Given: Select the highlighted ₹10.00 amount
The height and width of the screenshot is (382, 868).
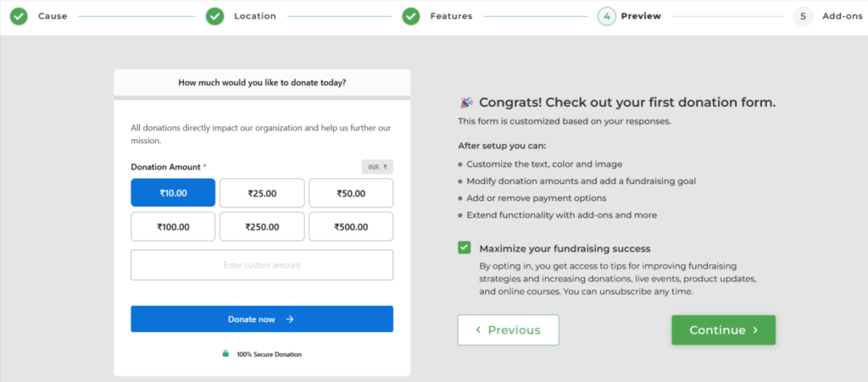Looking at the screenshot, I should pos(173,193).
